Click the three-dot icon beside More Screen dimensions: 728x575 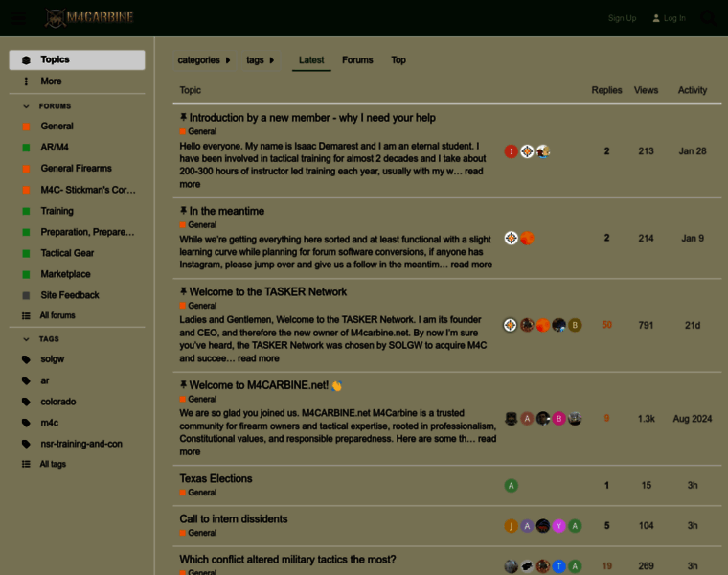(27, 81)
